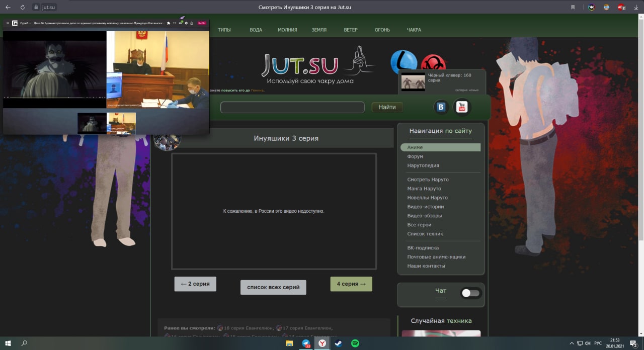Open ВК-подписка link
644x350 pixels.
coord(423,248)
